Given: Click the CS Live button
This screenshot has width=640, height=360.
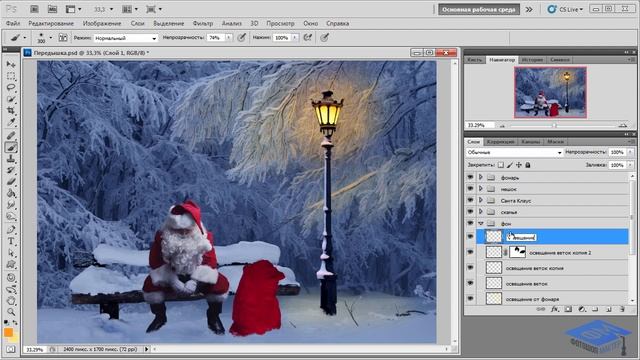Looking at the screenshot, I should [566, 9].
